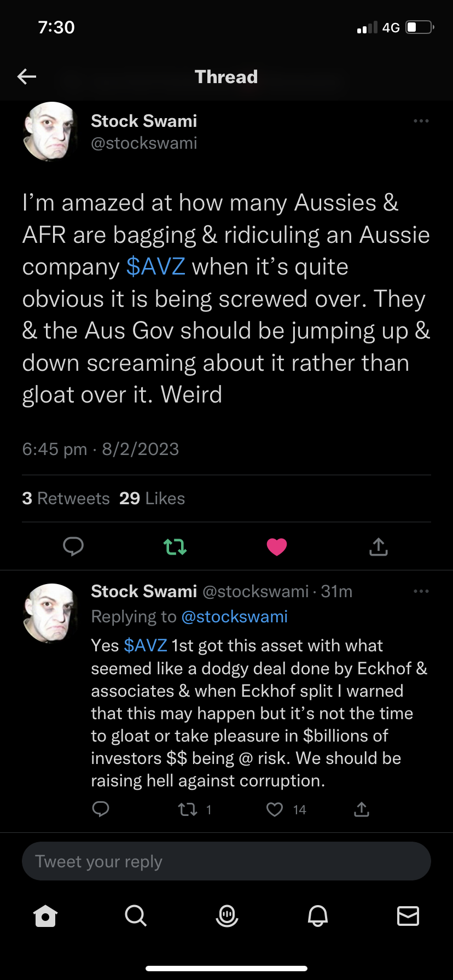
Task: Open Direct Messages envelope
Action: point(408,915)
